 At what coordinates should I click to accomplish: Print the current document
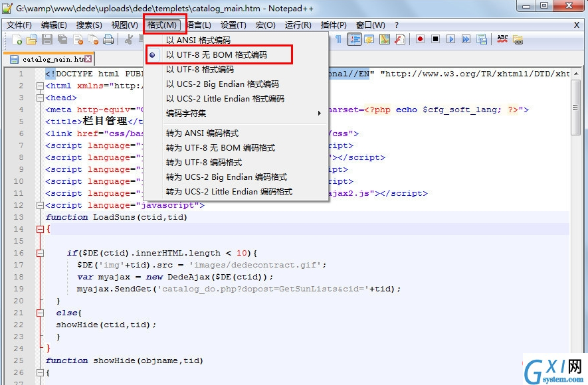(x=108, y=39)
